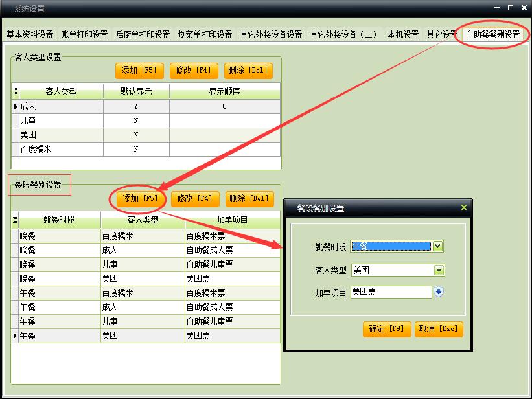Screen dimensions: 532x399
Task: Click 删除 [Del] in 餐段餐别设置 panel
Action: 249,198
